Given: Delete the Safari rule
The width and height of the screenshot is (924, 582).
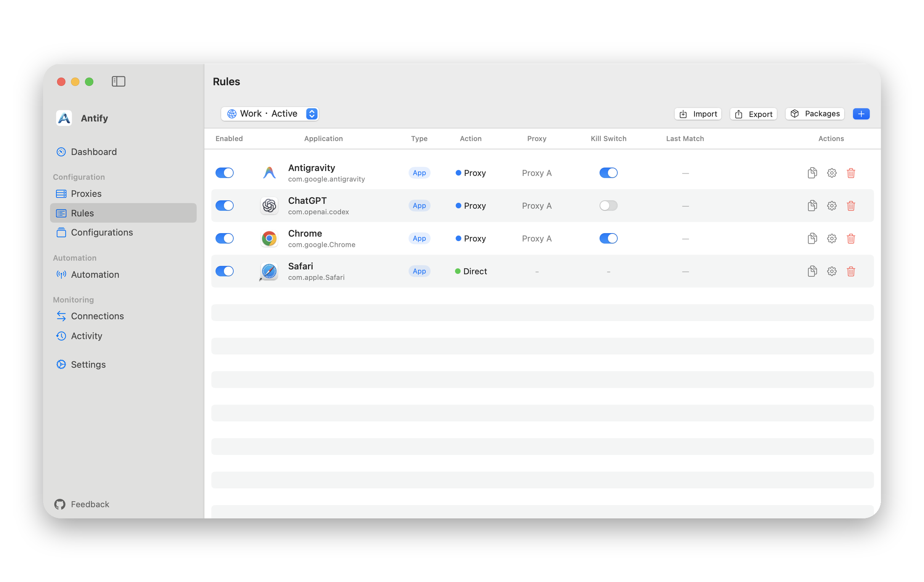Looking at the screenshot, I should coord(851,271).
